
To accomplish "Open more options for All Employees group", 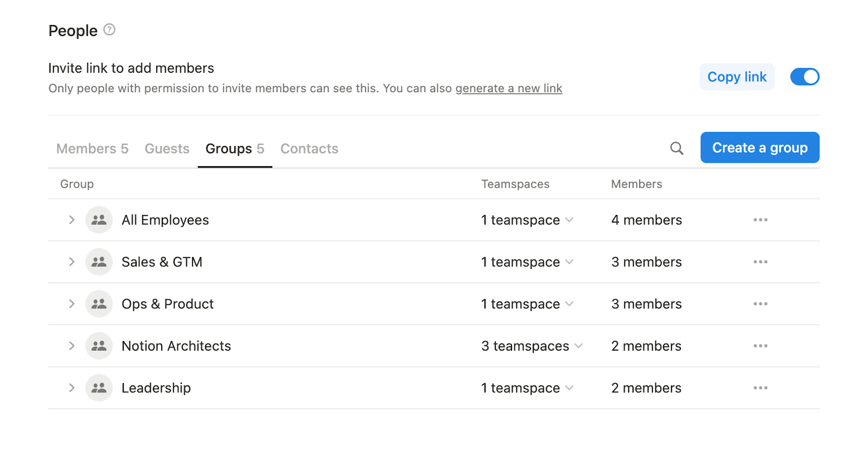I will (760, 220).
